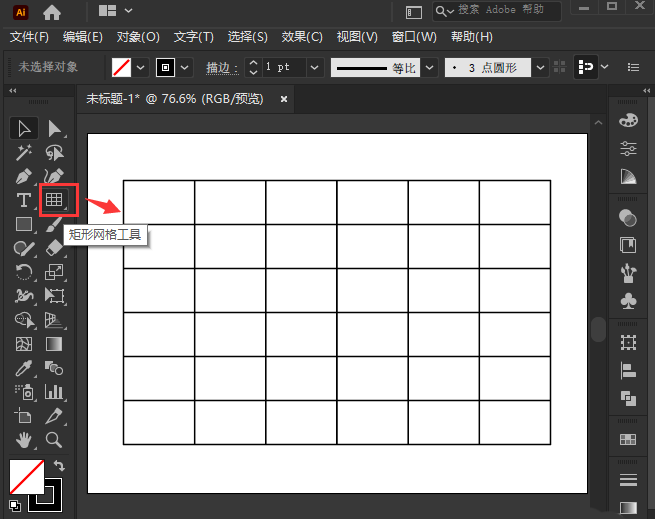The width and height of the screenshot is (655, 519).
Task: Expand the fill swatch dropdown arrow
Action: point(140,68)
